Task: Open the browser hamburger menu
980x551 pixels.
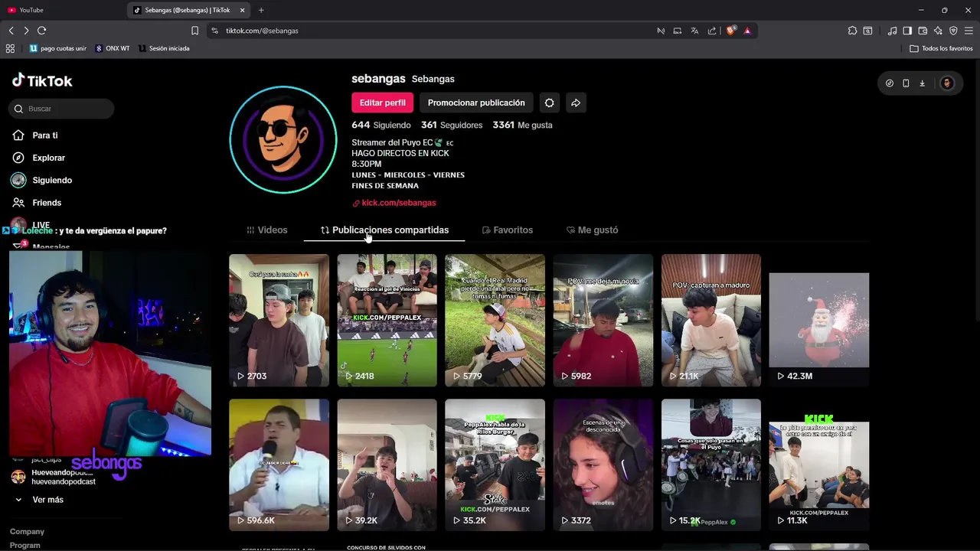Action: [969, 31]
